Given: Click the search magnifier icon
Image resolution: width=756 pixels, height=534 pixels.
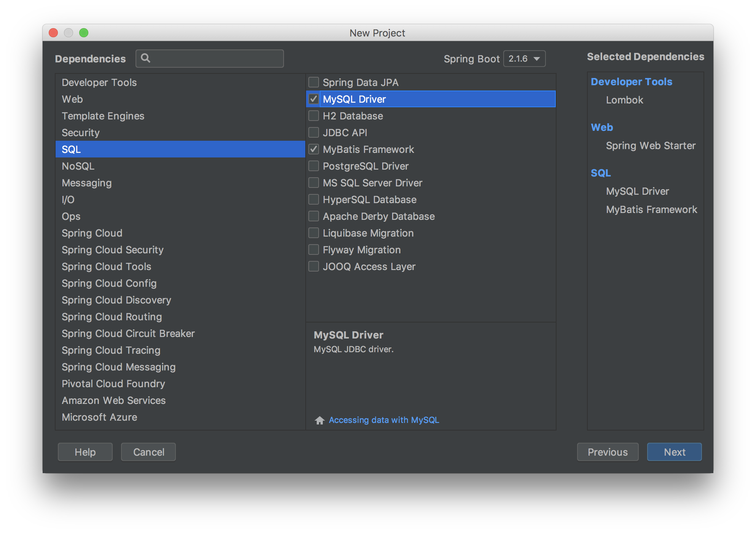Looking at the screenshot, I should [145, 58].
